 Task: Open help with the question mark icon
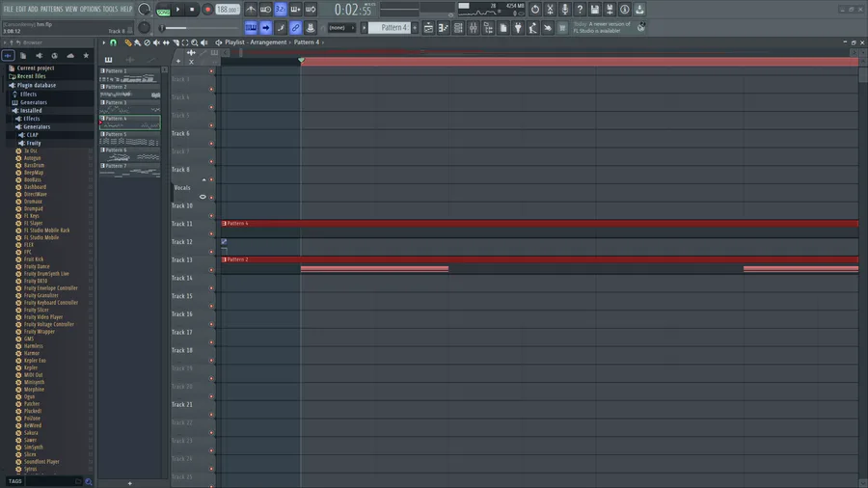(581, 10)
